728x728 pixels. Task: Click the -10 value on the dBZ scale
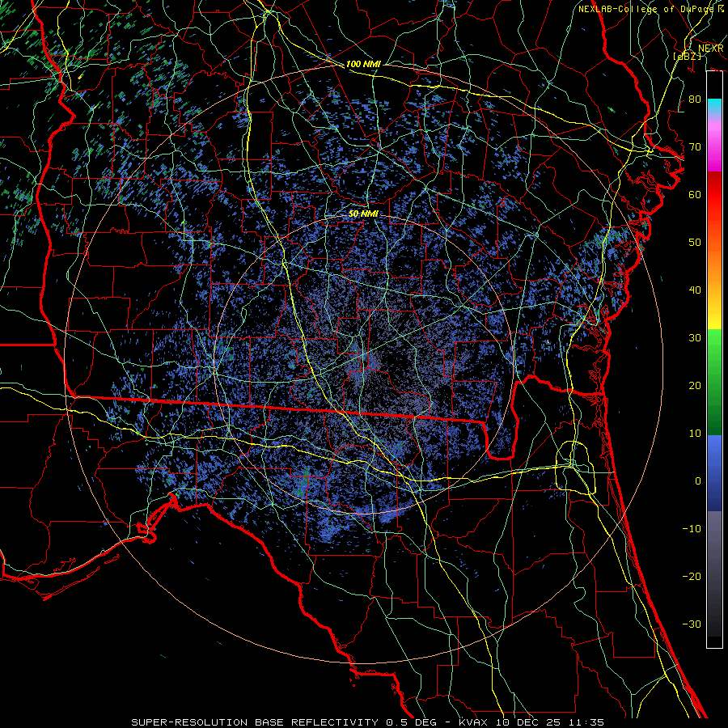click(x=692, y=528)
